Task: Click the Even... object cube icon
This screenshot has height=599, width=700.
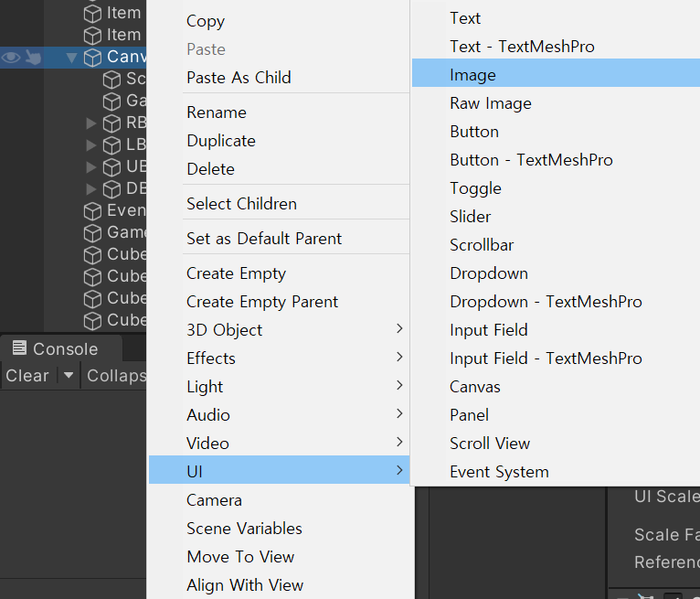Action: 93,211
